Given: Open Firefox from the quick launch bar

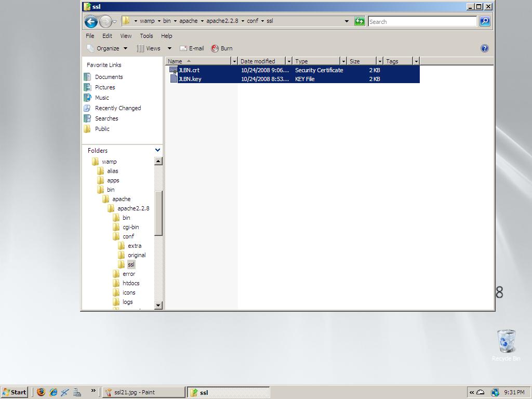Looking at the screenshot, I should coord(41,392).
